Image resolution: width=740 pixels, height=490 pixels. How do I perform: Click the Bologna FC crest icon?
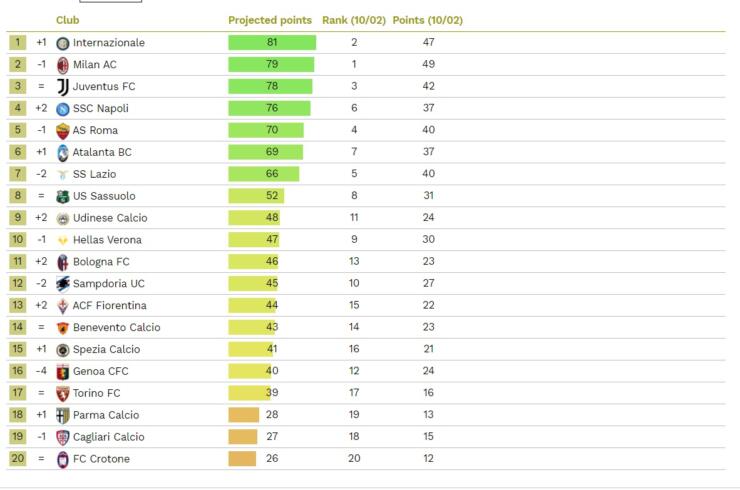point(63,262)
